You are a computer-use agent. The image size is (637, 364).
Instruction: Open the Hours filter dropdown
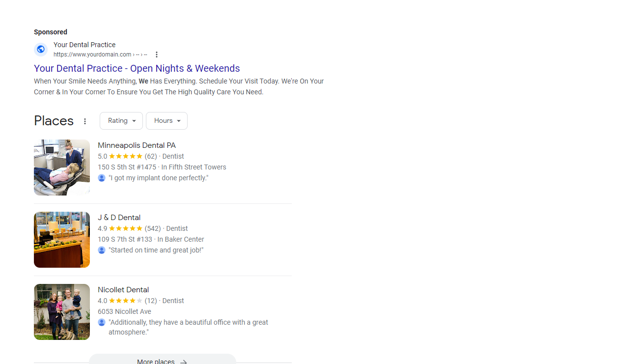(x=166, y=120)
